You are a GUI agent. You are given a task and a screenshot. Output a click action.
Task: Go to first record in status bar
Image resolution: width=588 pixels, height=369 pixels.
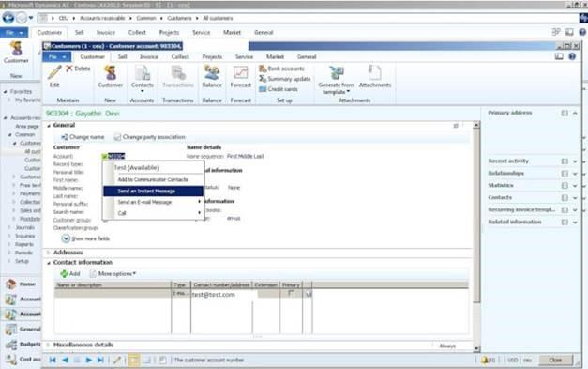coord(53,360)
